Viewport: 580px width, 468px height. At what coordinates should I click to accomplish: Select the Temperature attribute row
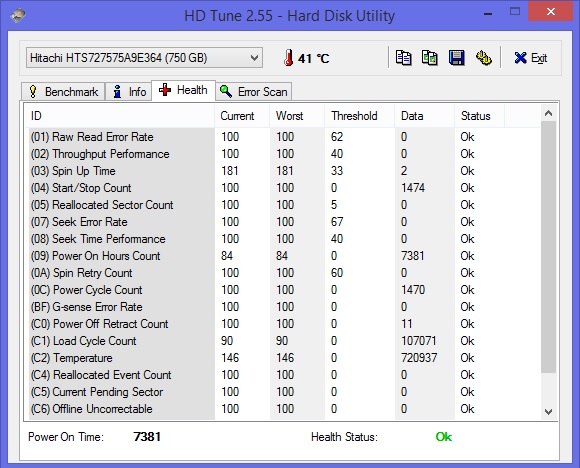pyautogui.click(x=283, y=358)
